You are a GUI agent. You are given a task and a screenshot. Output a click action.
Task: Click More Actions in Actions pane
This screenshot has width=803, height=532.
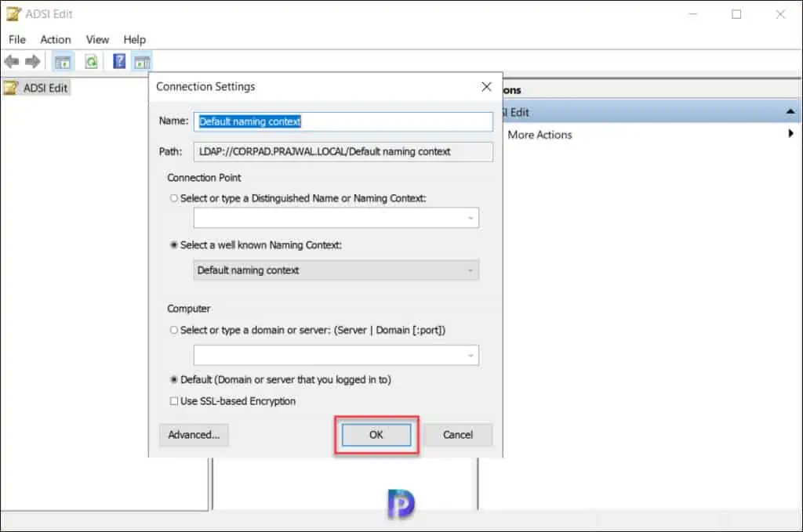(540, 135)
